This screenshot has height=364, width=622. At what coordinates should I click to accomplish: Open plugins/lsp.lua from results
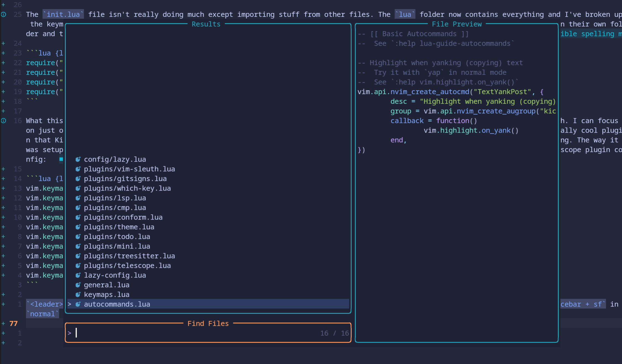pos(115,198)
